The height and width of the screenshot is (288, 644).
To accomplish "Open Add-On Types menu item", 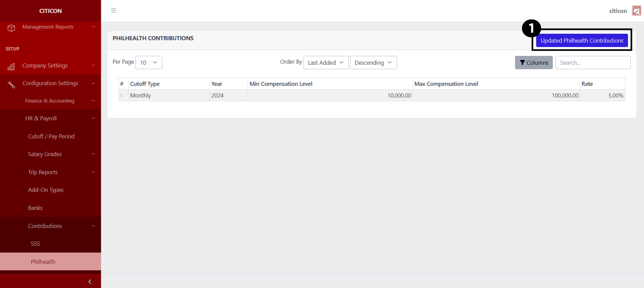I will (46, 190).
